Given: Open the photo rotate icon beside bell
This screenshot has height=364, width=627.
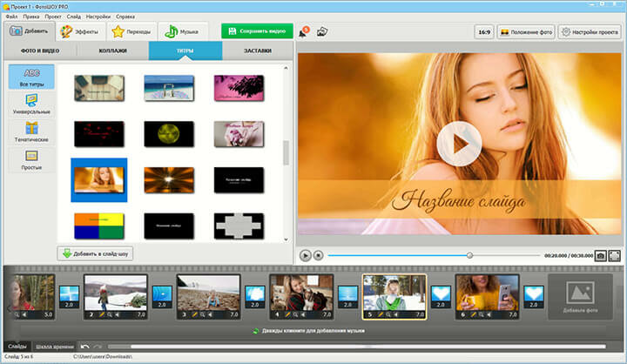Looking at the screenshot, I should click(x=322, y=31).
